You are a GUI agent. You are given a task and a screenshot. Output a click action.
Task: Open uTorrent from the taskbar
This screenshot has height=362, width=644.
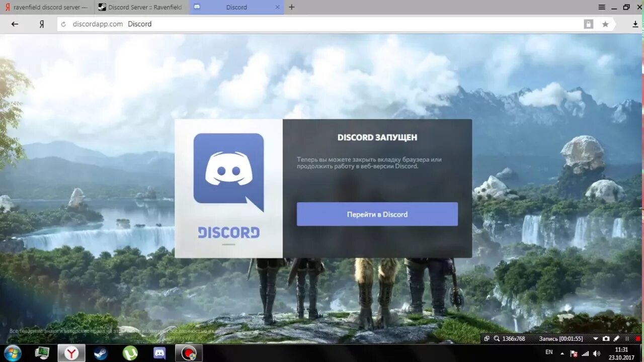[x=130, y=353]
